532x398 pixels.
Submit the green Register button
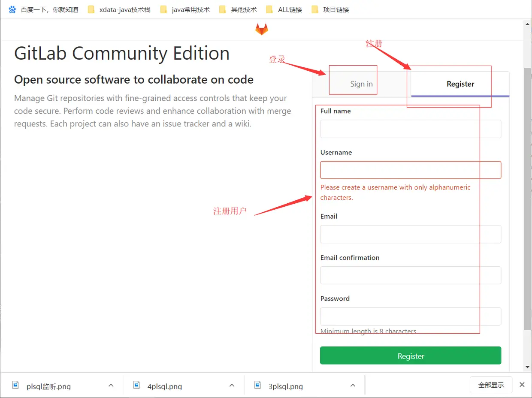tap(411, 356)
